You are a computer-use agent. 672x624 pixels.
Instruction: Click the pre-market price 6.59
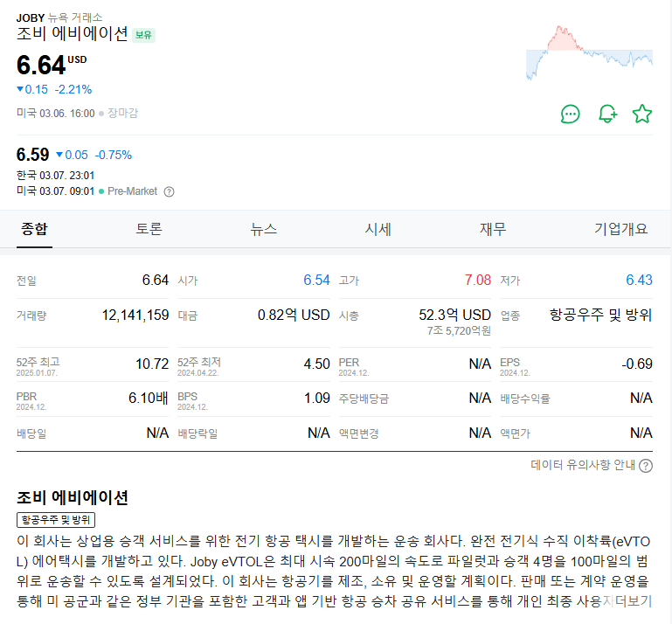pyautogui.click(x=33, y=155)
